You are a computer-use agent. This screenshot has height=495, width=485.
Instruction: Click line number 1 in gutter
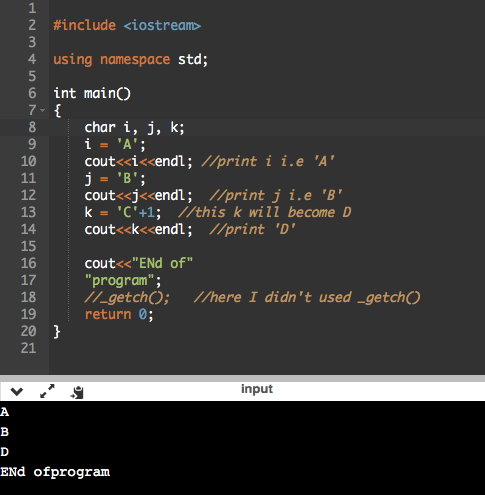tap(32, 8)
